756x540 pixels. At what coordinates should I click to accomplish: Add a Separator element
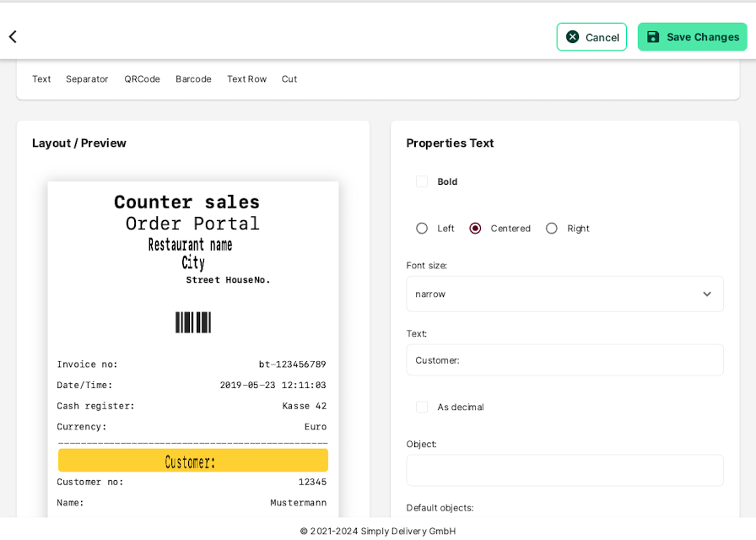pyautogui.click(x=87, y=79)
